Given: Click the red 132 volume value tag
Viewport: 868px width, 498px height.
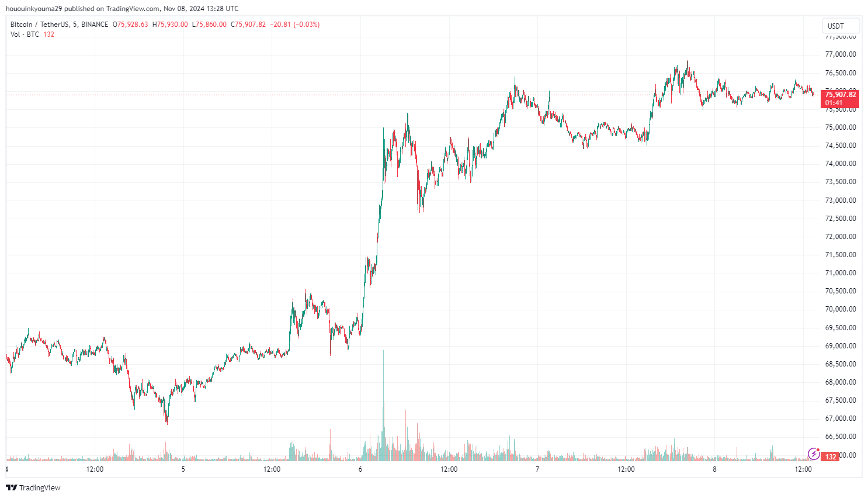Looking at the screenshot, I should [831, 456].
